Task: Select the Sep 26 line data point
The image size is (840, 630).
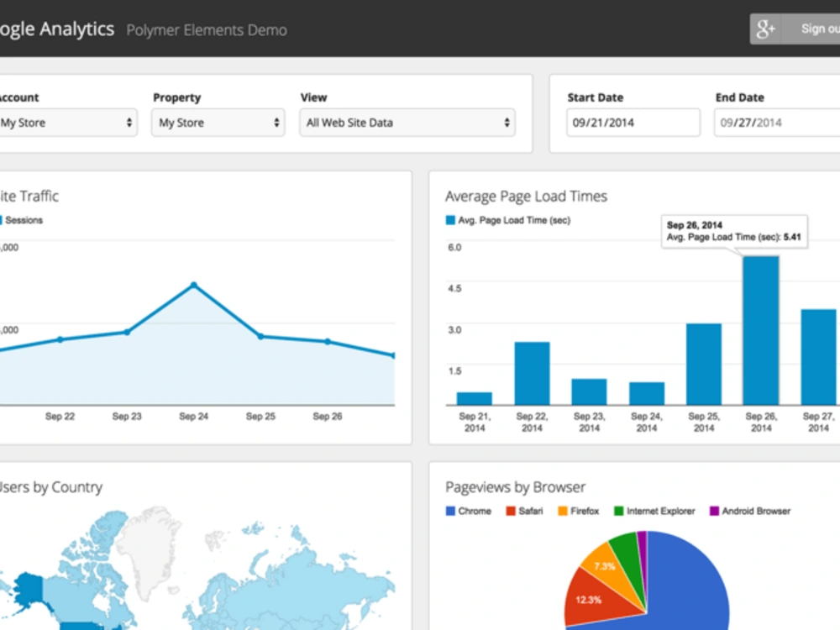Action: tap(328, 341)
